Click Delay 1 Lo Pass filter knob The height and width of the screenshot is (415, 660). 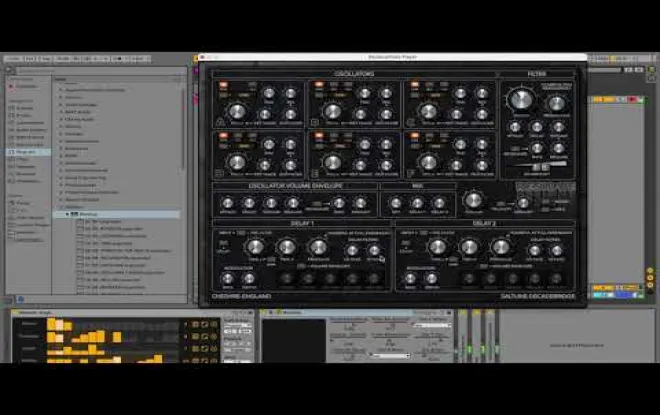coord(352,251)
